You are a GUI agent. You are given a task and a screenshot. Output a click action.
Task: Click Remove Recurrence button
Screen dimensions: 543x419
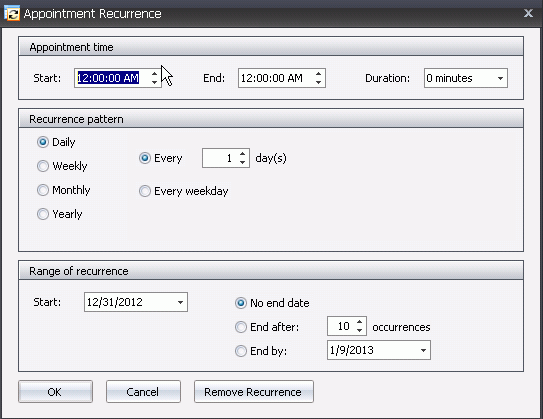point(254,392)
